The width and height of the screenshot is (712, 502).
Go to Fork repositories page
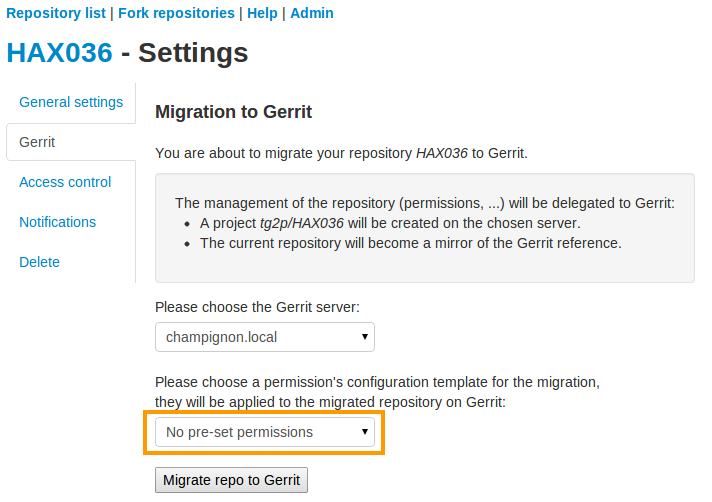coord(176,13)
